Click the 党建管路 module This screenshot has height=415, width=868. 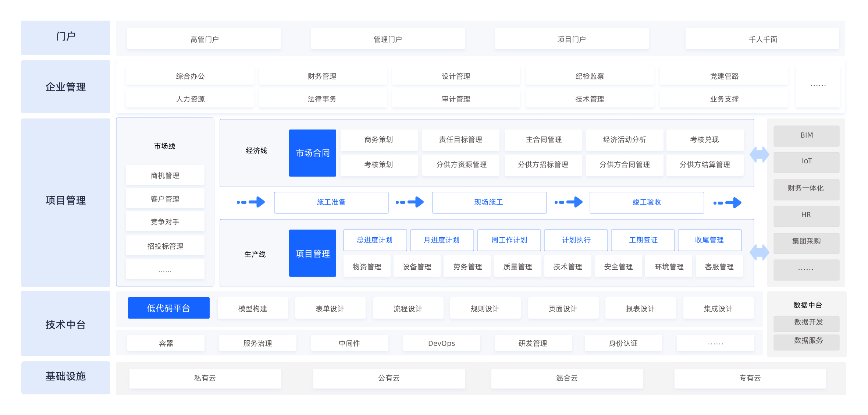click(724, 76)
